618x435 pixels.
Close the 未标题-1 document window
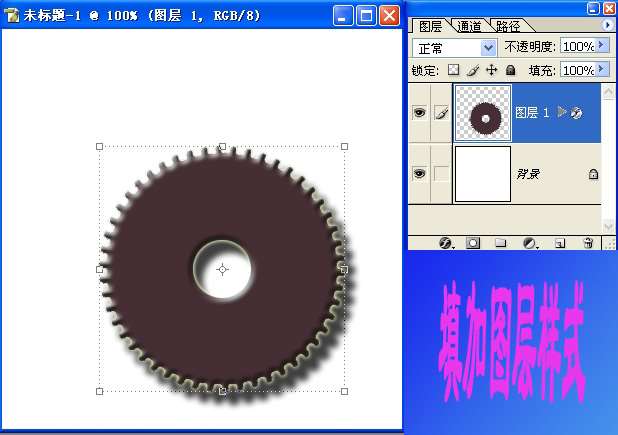pyautogui.click(x=389, y=16)
